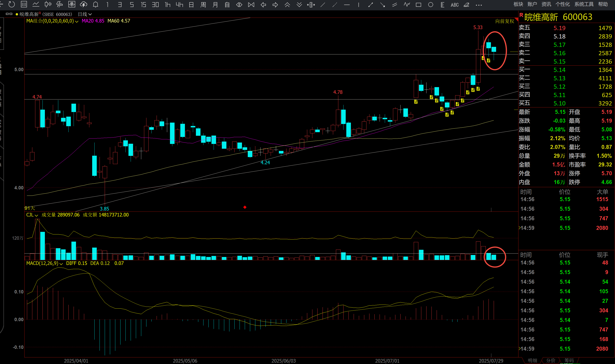Select the candlestick chart icon

click(48, 4)
